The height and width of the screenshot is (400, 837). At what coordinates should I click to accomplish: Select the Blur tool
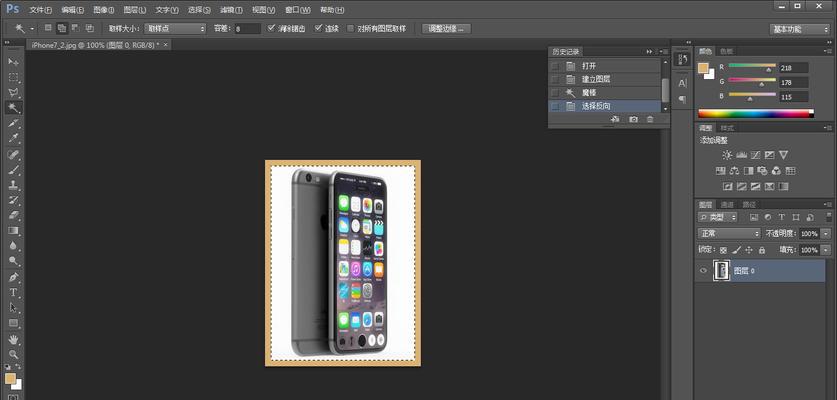tap(13, 246)
